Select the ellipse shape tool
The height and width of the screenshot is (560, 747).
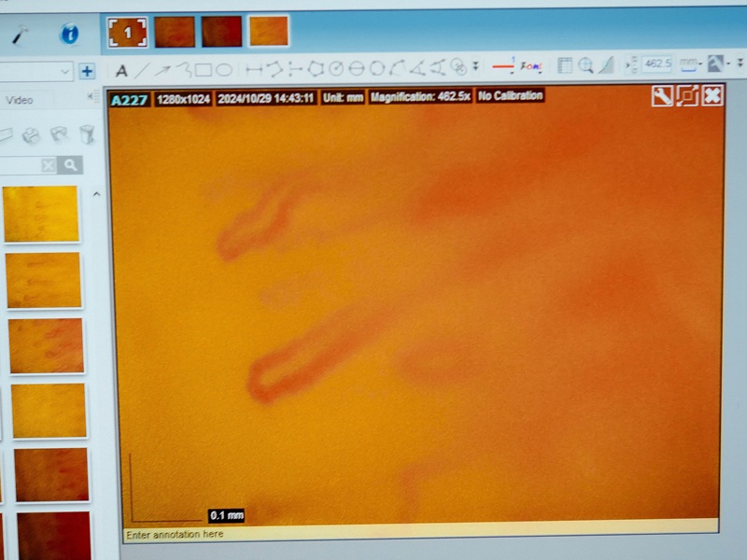pos(224,70)
